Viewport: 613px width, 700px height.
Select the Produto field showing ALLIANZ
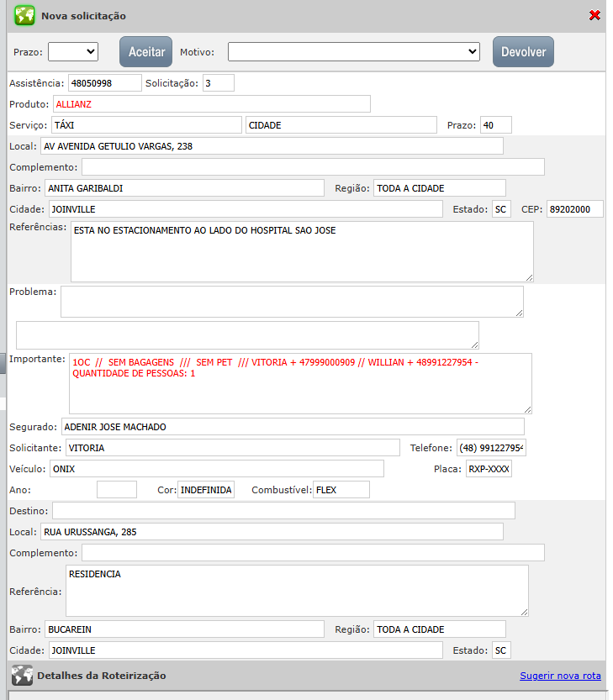click(211, 104)
